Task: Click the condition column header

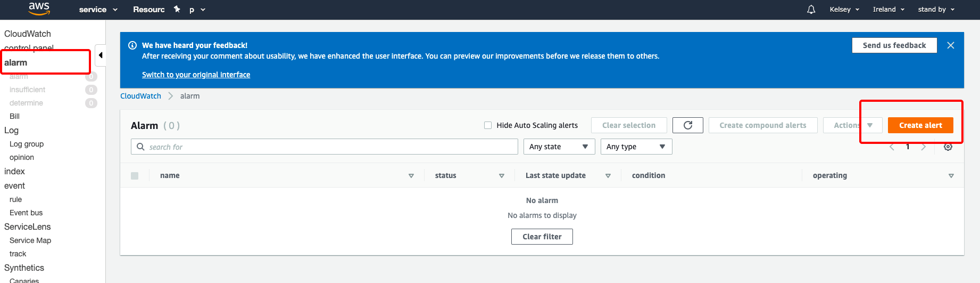Action: tap(649, 175)
